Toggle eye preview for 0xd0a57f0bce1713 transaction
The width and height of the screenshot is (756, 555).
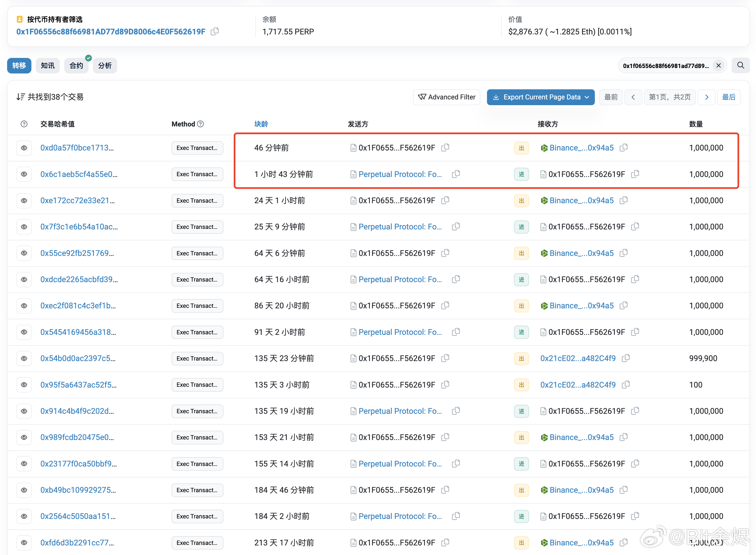coord(24,148)
